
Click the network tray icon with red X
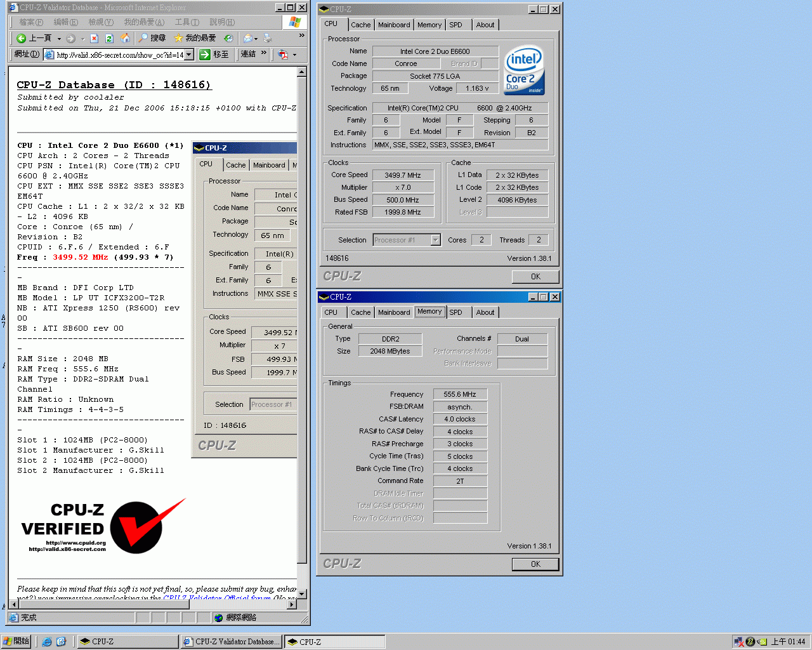point(738,642)
